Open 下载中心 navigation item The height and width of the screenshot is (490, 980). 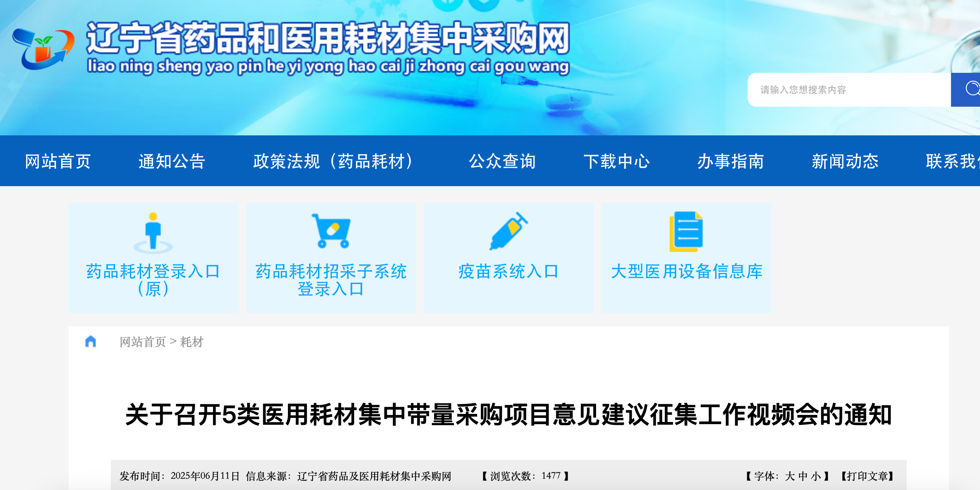[617, 161]
